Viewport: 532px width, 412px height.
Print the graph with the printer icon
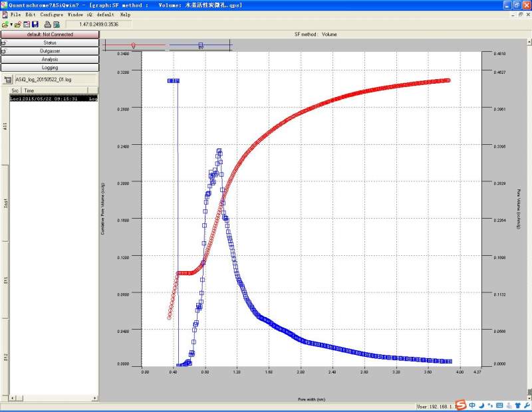click(x=48, y=25)
